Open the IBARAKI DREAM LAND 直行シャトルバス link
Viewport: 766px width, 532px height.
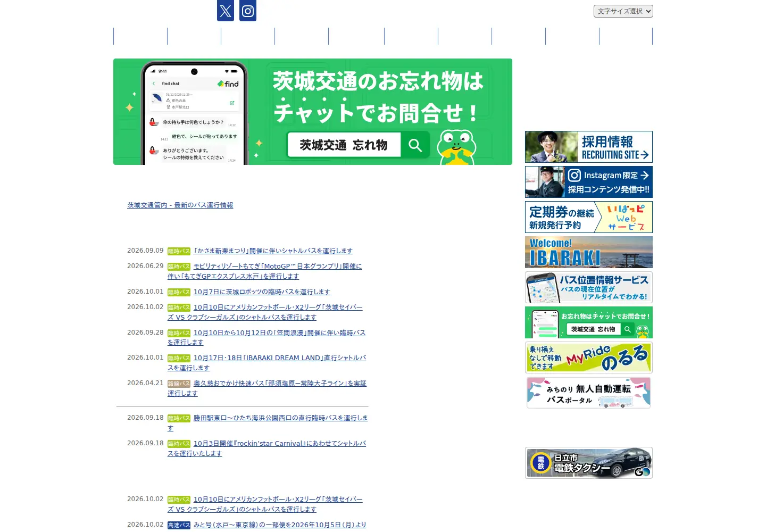[267, 363]
